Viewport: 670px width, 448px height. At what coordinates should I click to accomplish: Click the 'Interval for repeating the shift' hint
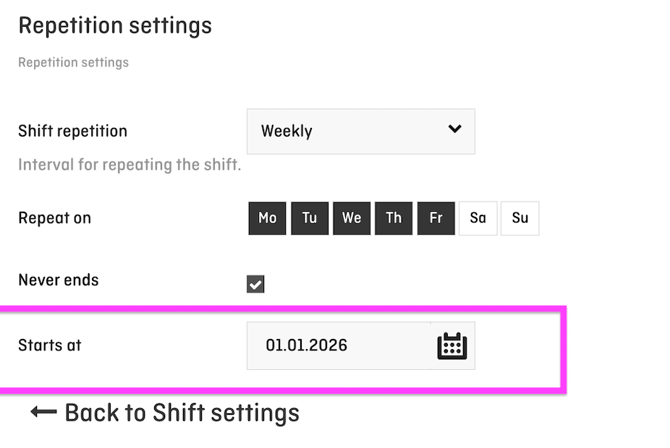coord(130,164)
